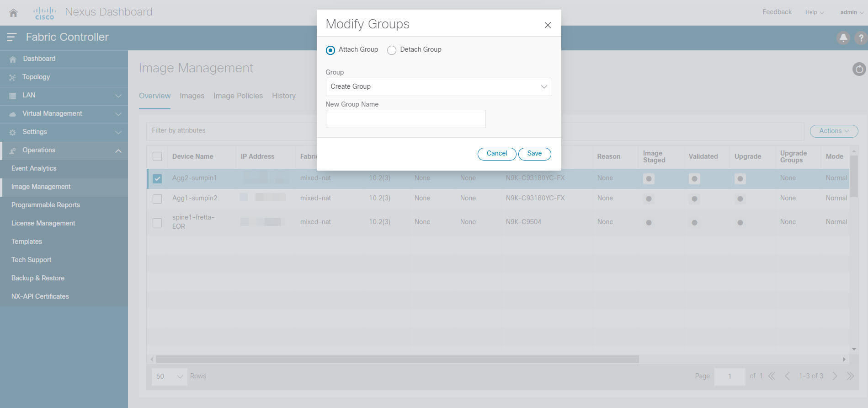
Task: Open the Help dropdown menu
Action: (x=815, y=12)
